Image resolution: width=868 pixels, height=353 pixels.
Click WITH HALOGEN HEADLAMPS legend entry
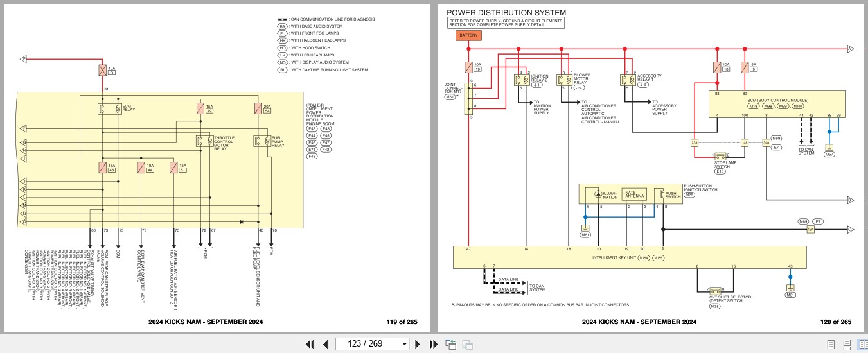pyautogui.click(x=312, y=40)
